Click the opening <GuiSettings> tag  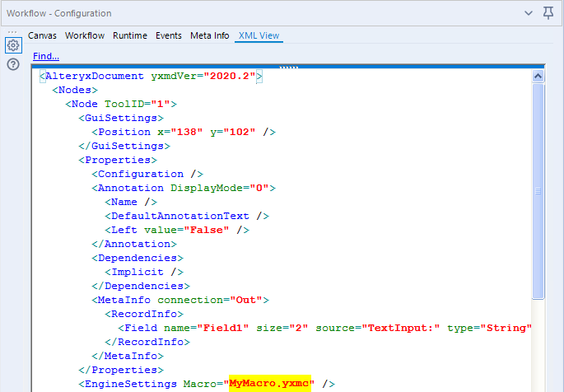coord(121,118)
